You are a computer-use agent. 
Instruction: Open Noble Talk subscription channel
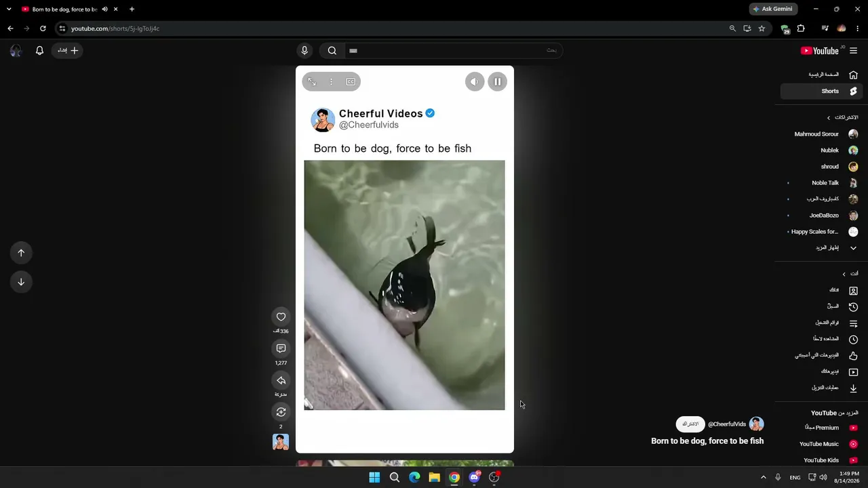point(821,183)
